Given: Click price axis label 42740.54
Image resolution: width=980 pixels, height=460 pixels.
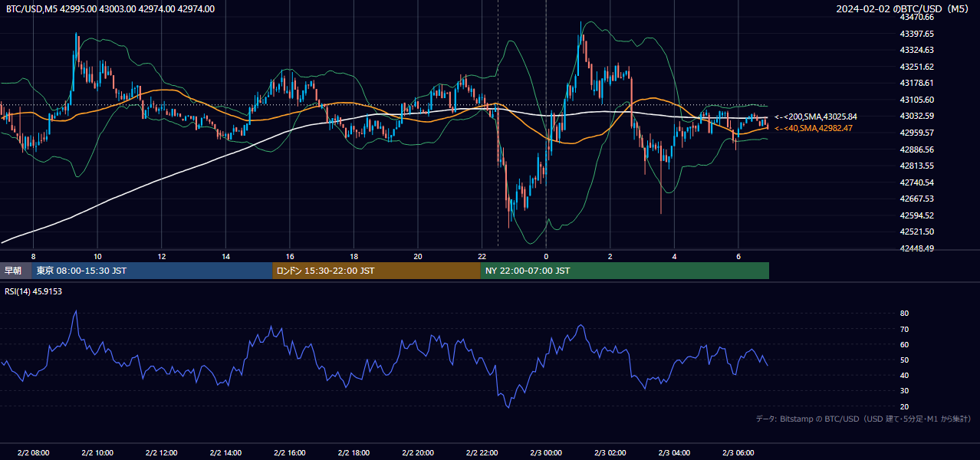Looking at the screenshot, I should [x=916, y=182].
